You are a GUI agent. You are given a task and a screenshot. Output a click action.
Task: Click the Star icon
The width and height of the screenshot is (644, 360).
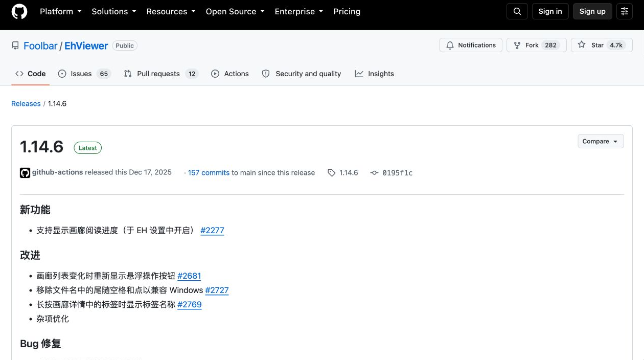pos(582,45)
